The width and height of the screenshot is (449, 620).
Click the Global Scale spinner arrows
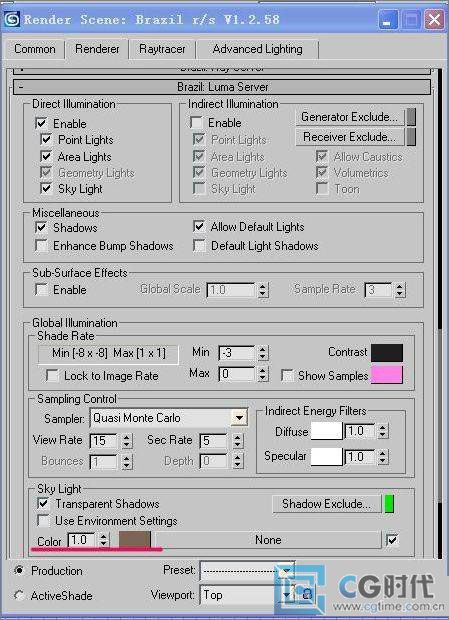tap(263, 290)
